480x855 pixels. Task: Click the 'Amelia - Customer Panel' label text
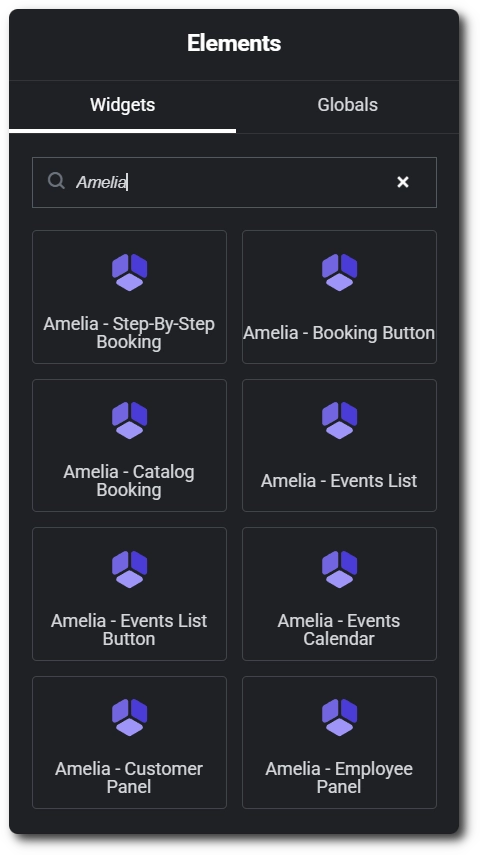pyautogui.click(x=129, y=778)
